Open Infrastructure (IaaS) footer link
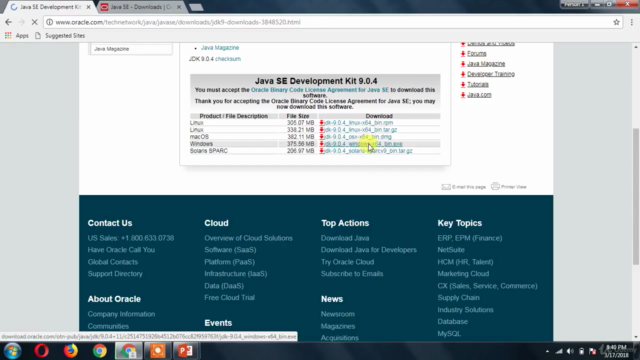Viewport: 640px width, 360px height. click(x=236, y=274)
